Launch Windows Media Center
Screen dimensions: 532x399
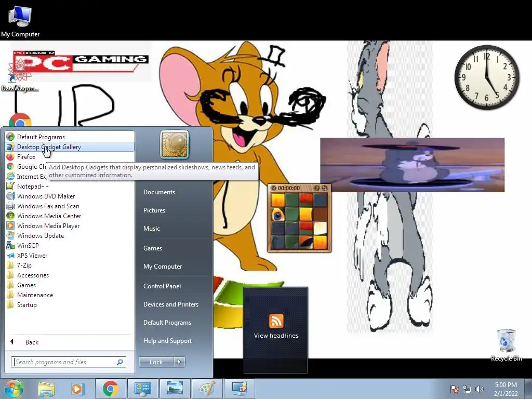click(70, 216)
